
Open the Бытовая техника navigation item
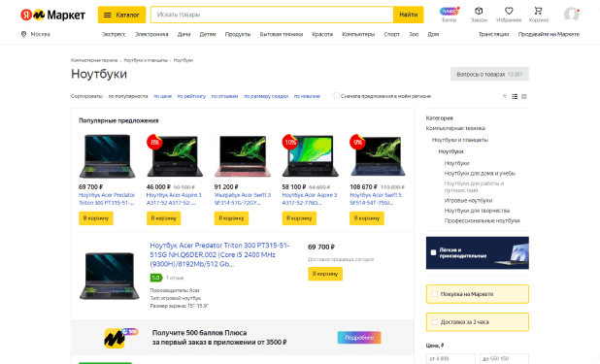click(x=282, y=34)
